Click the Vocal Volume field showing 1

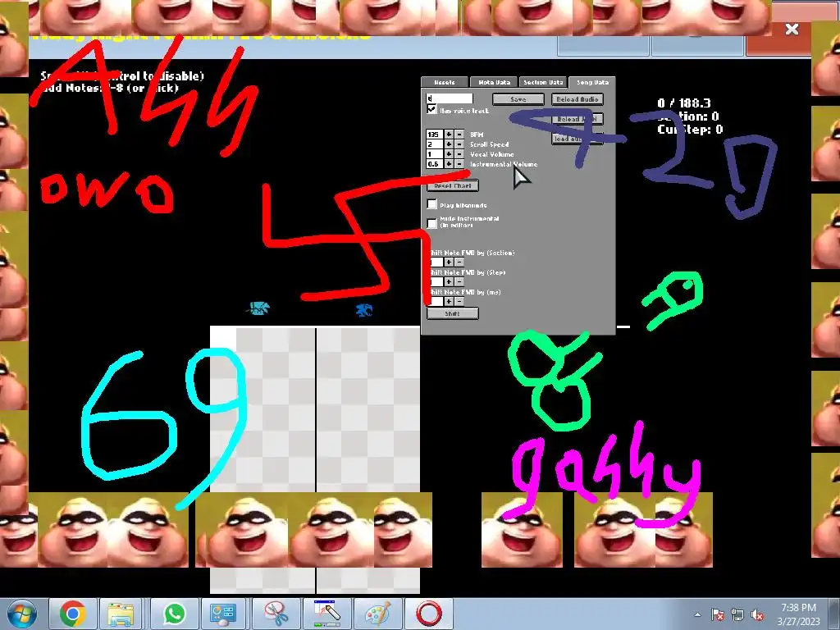[x=435, y=154]
